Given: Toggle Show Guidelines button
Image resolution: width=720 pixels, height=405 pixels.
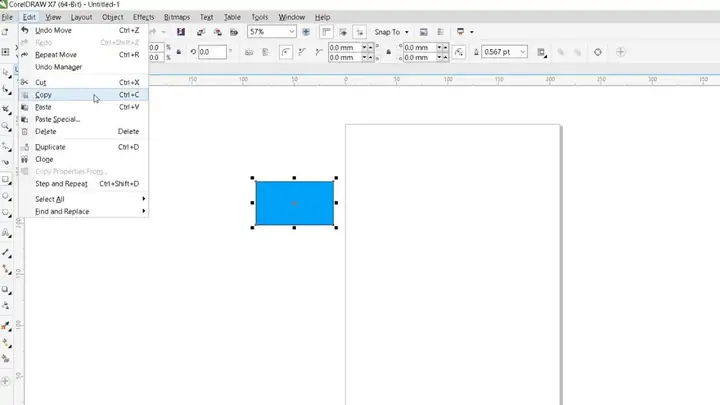Looking at the screenshot, I should click(x=360, y=32).
